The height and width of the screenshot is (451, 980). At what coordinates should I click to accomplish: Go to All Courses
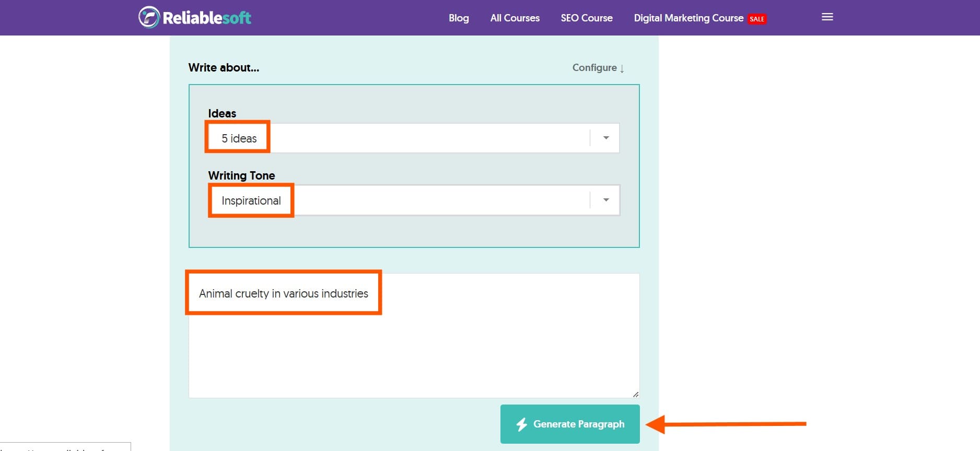[x=515, y=18]
